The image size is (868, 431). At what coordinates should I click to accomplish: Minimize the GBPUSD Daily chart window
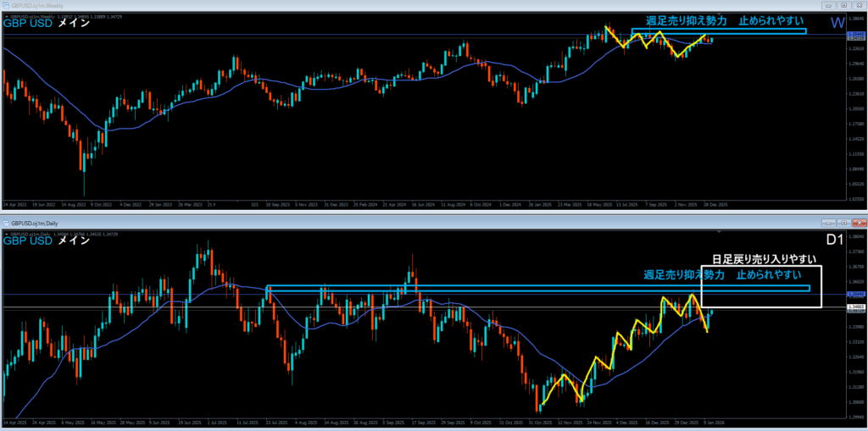pyautogui.click(x=828, y=223)
